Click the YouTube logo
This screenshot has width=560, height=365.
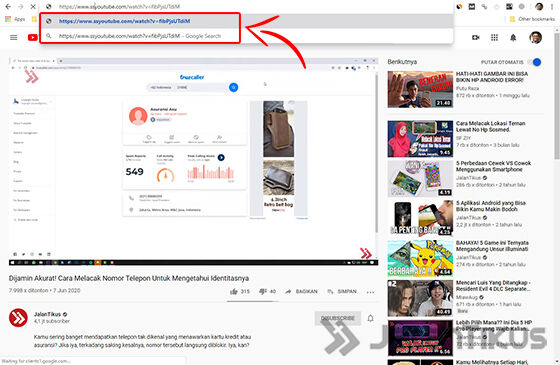[32, 37]
